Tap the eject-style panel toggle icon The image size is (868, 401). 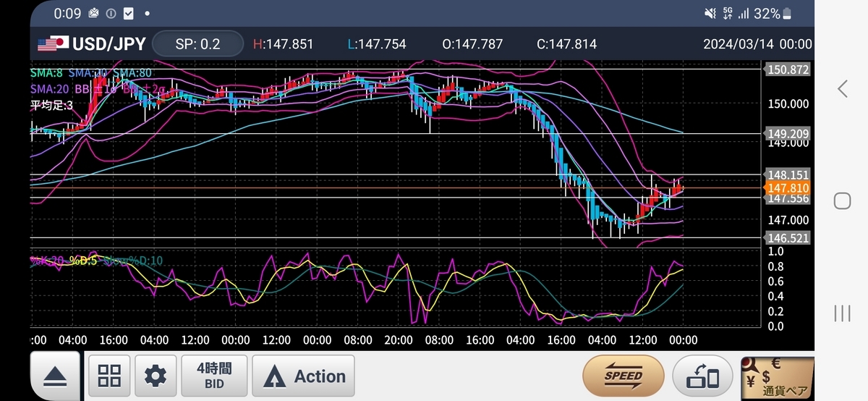[x=56, y=376]
